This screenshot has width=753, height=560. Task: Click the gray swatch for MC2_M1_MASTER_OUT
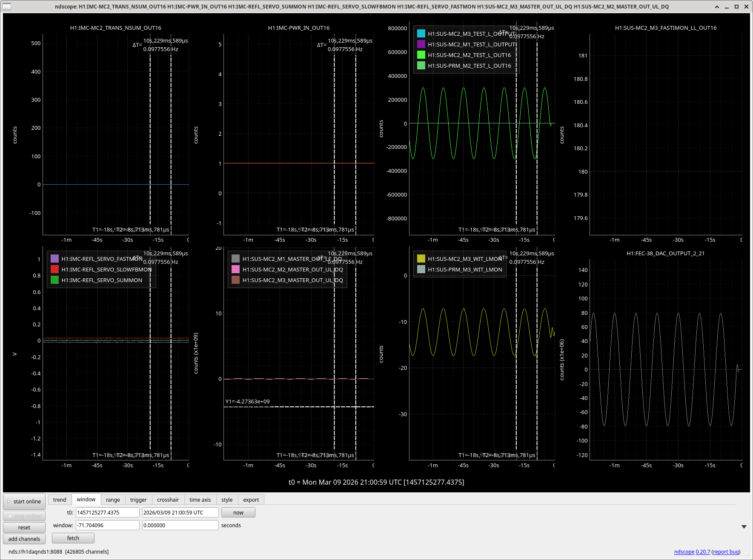[235, 259]
